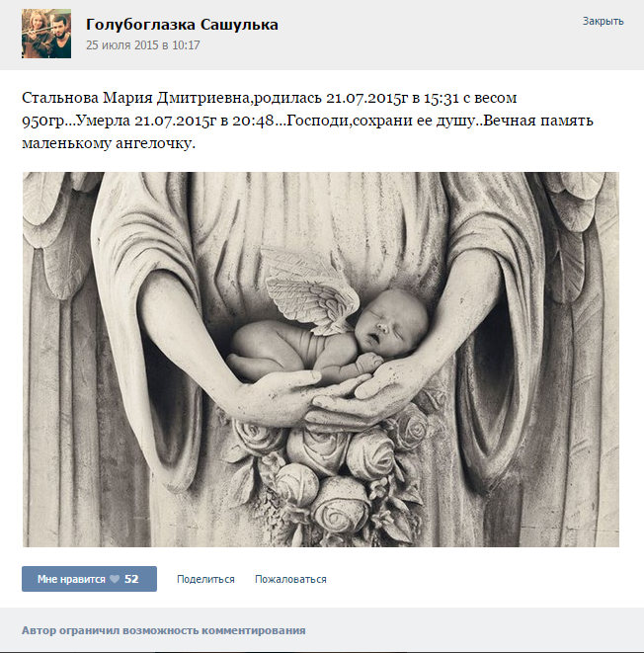Open the author's avatar photo
The image size is (644, 653).
(46, 34)
